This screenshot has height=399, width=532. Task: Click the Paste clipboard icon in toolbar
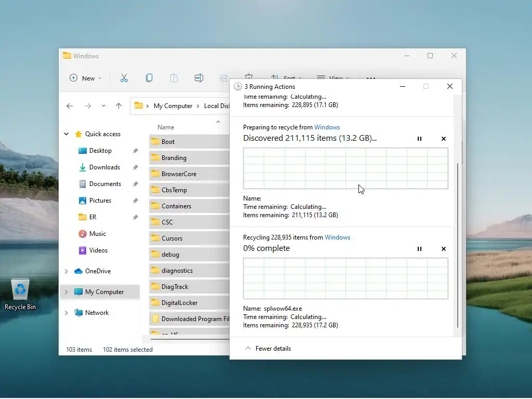(x=174, y=78)
